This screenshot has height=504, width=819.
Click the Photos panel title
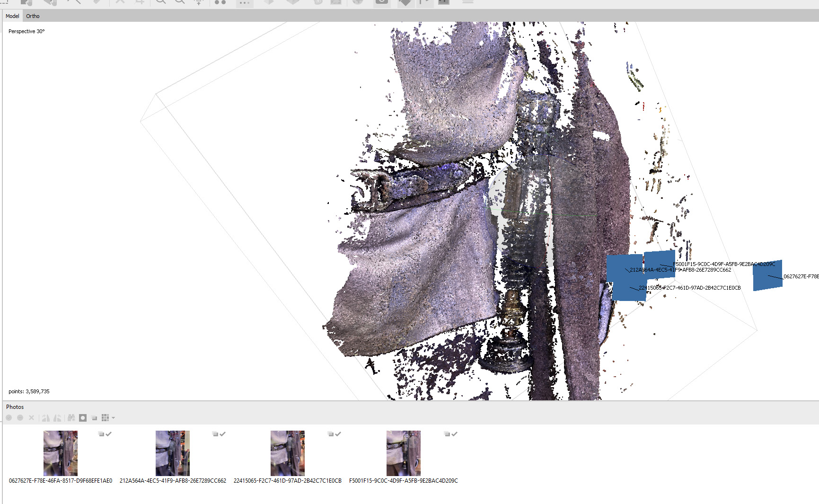15,407
